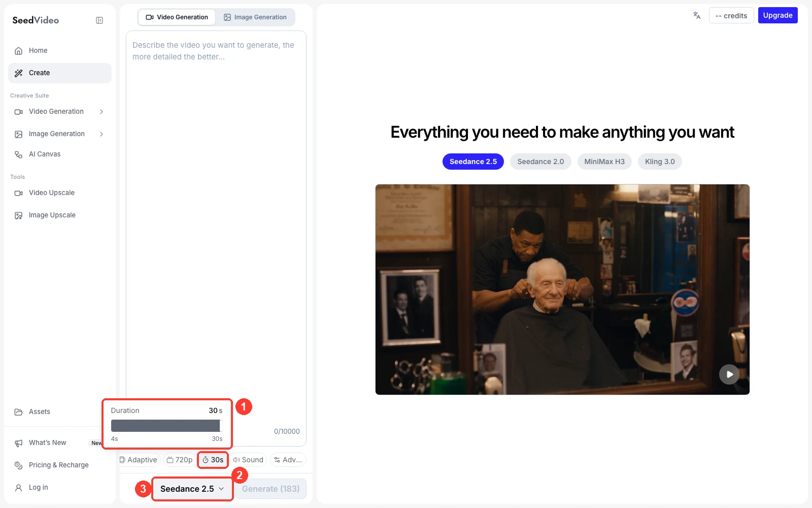Screen dimensions: 812x508
Task: Click the Log in user icon
Action: pos(19,488)
